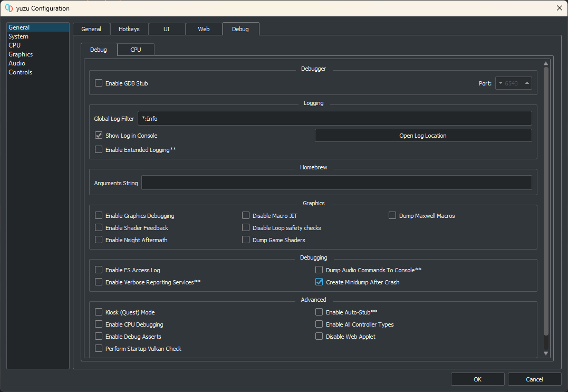The width and height of the screenshot is (568, 392).
Task: Click the yuzu logo icon in title bar
Action: coord(9,8)
